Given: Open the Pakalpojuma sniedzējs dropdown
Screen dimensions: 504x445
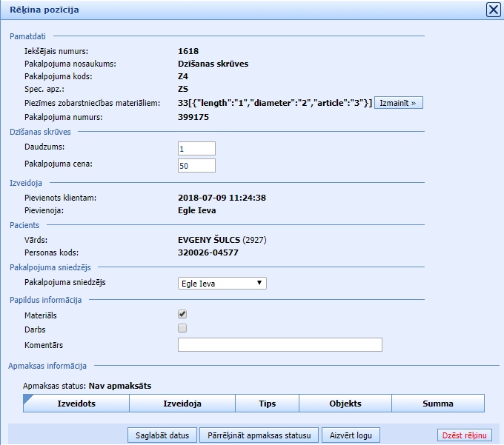Looking at the screenshot, I should click(222, 283).
